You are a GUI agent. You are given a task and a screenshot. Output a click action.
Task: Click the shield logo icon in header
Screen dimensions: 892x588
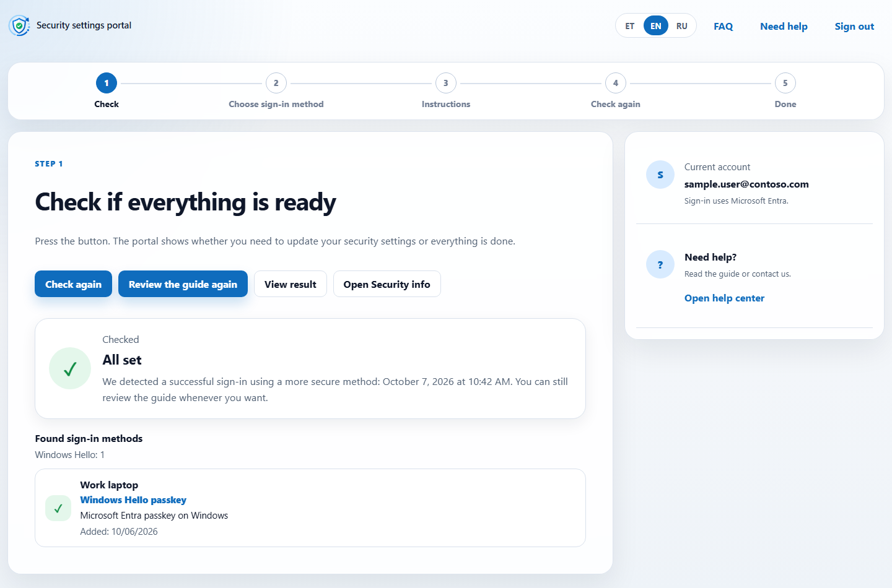click(19, 25)
